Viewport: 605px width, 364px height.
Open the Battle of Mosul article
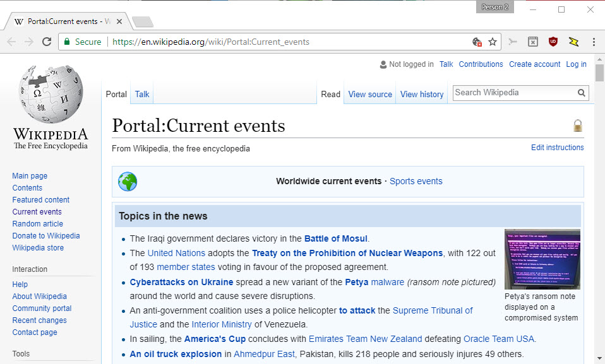(336, 238)
